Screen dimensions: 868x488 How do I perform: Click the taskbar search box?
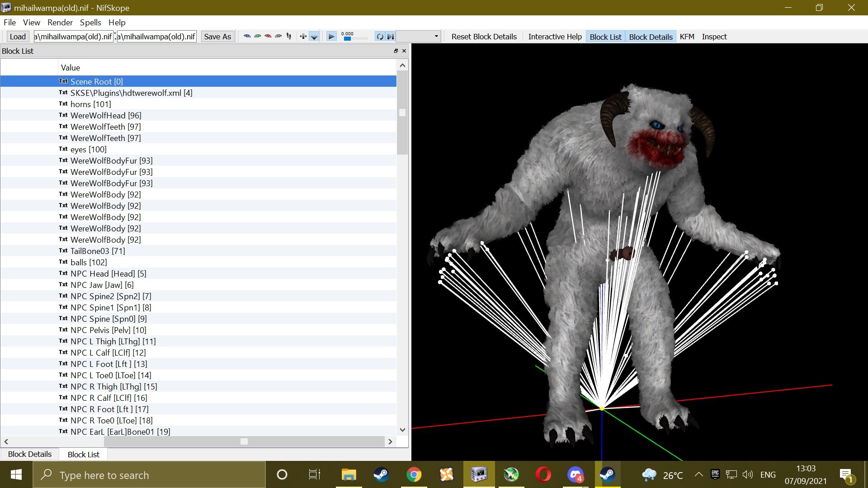tap(149, 474)
